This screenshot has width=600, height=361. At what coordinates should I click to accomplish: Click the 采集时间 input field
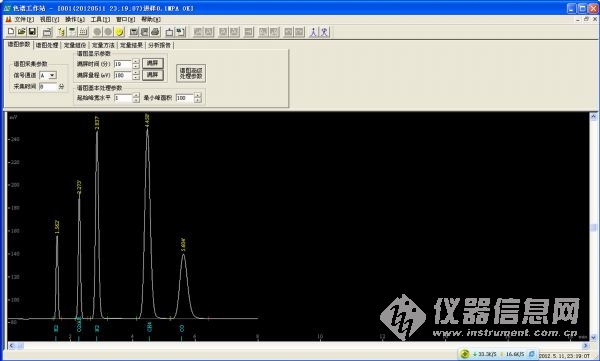coord(48,87)
